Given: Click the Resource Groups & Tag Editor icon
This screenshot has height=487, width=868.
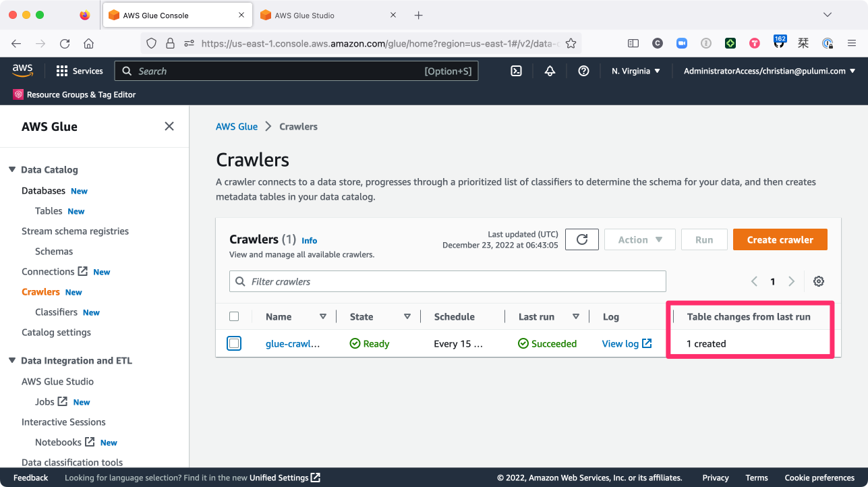Looking at the screenshot, I should tap(18, 94).
